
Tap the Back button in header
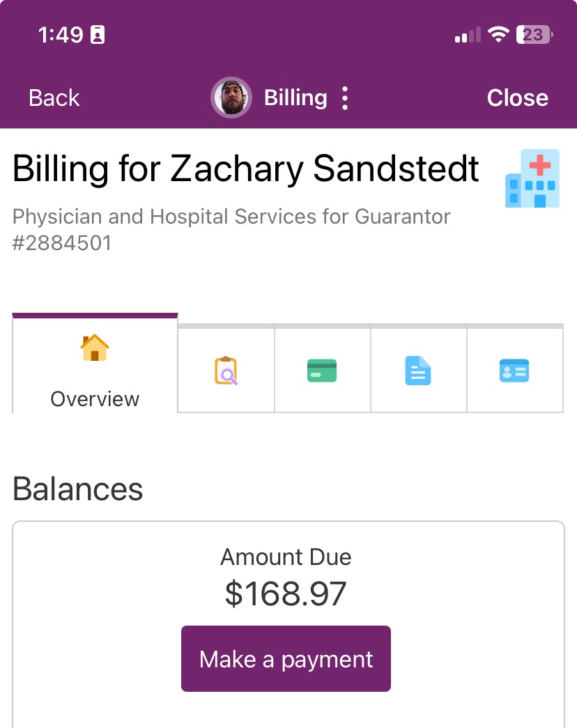click(x=54, y=98)
